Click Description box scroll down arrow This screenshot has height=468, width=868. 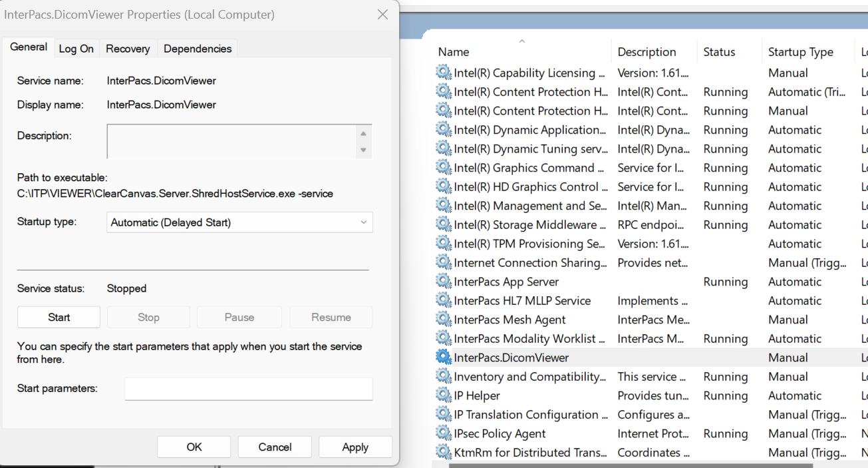tap(363, 150)
